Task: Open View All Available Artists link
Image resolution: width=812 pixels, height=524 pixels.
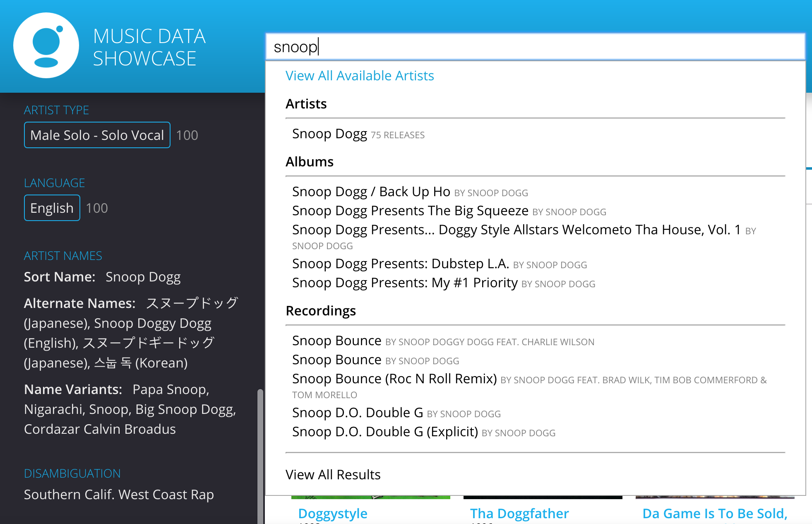Action: 359,76
